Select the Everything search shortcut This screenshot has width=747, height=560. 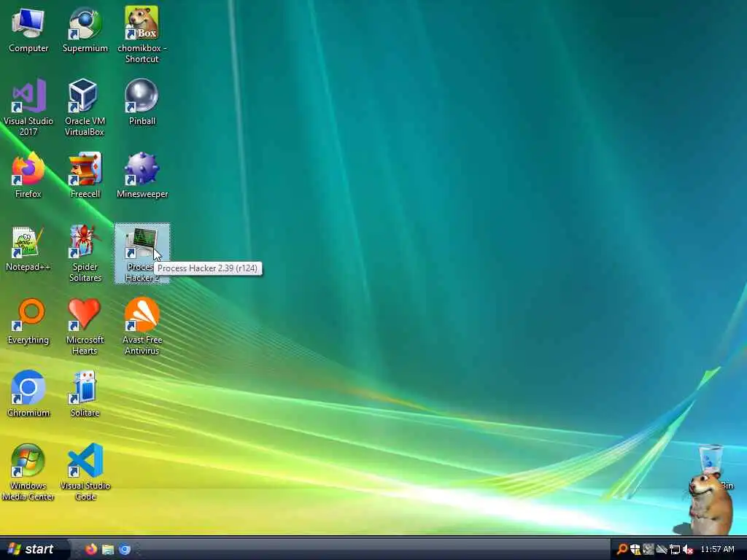[28, 322]
